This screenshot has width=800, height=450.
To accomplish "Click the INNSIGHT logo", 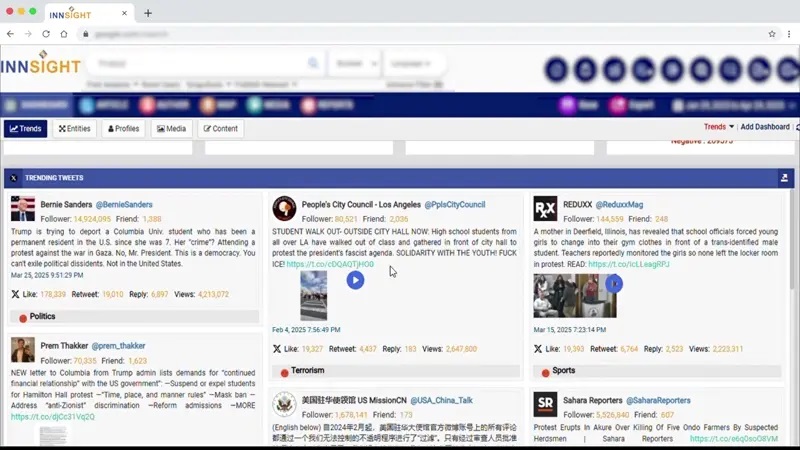I will pyautogui.click(x=41, y=63).
